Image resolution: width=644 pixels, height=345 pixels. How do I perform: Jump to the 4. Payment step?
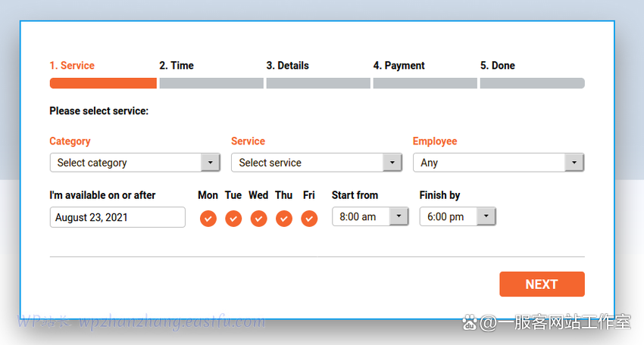[399, 66]
